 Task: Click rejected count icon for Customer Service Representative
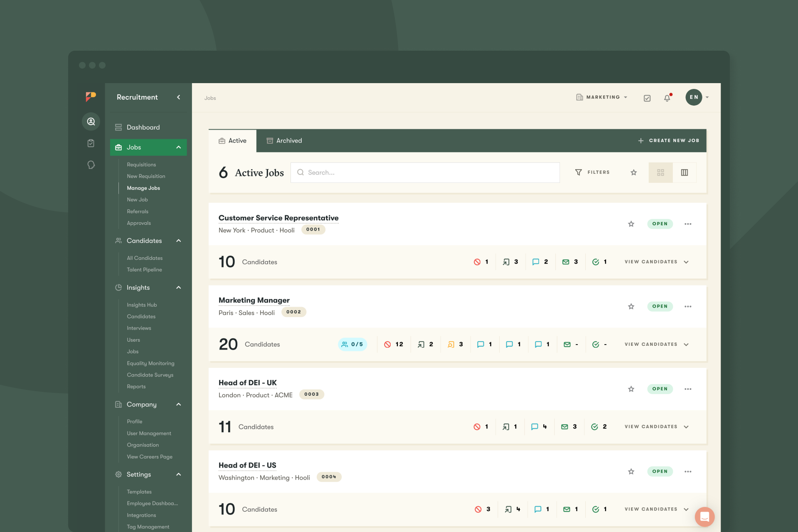[477, 262]
